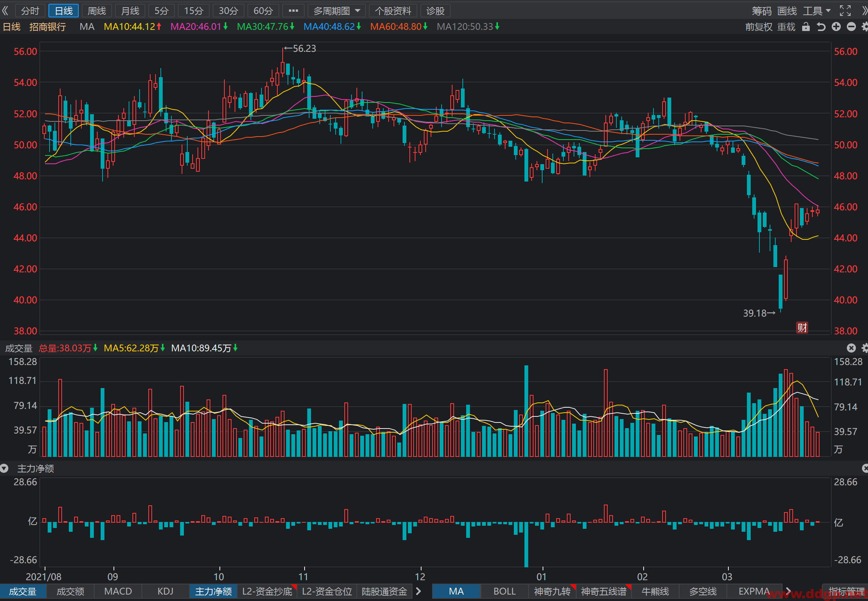This screenshot has width=868, height=601.
Task: Click volume MA5:62.28万 value
Action: 131,348
